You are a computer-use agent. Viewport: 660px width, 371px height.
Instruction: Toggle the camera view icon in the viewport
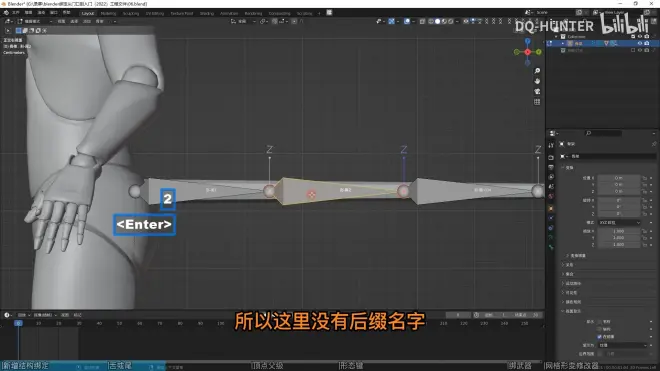pyautogui.click(x=537, y=91)
